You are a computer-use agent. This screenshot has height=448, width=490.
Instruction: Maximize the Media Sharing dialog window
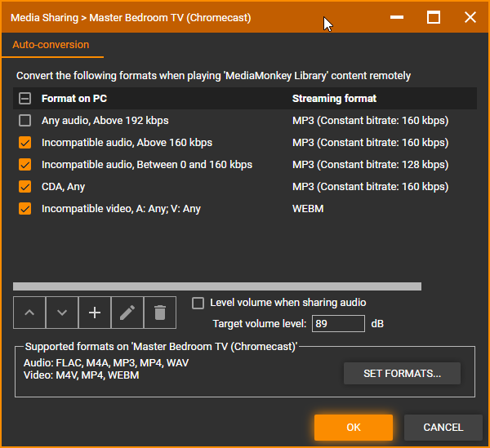(x=434, y=17)
